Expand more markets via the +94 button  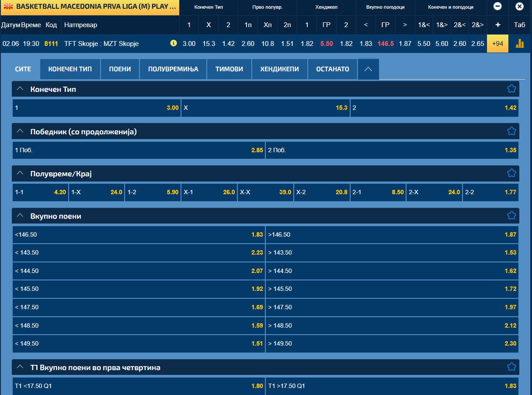497,43
